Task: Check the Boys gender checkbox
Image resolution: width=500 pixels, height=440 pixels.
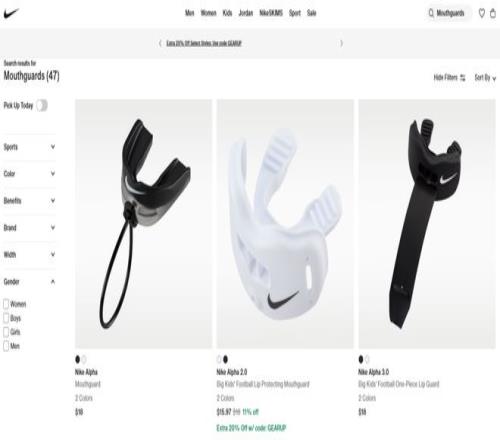Action: 6,318
